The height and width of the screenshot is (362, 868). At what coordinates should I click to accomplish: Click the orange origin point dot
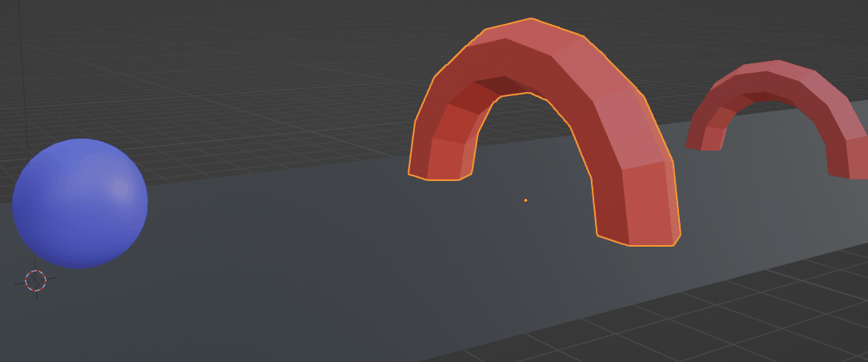pos(525,200)
